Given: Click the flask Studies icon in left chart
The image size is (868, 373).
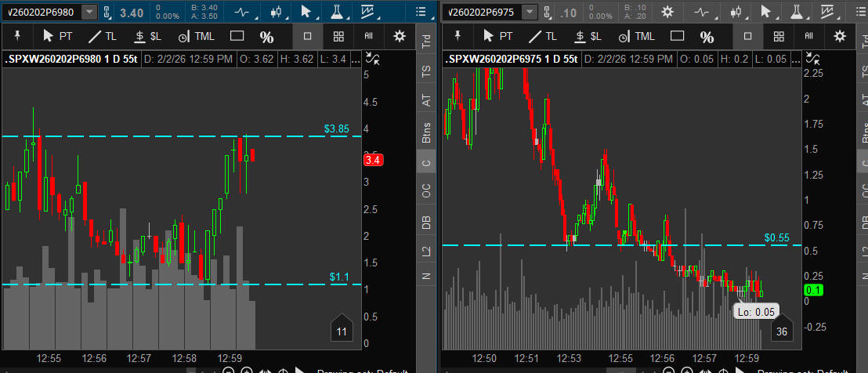Looking at the screenshot, I should coord(336,13).
